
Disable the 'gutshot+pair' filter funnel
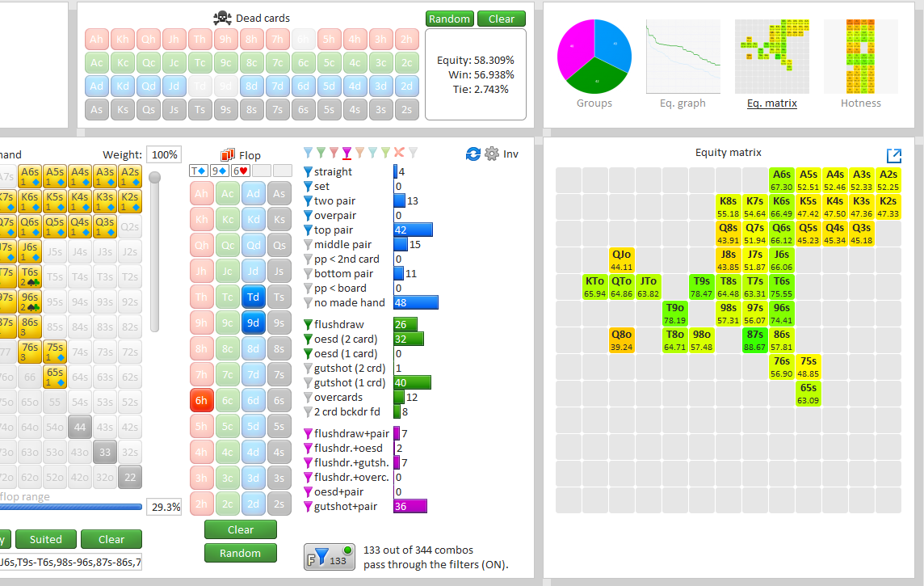point(308,507)
